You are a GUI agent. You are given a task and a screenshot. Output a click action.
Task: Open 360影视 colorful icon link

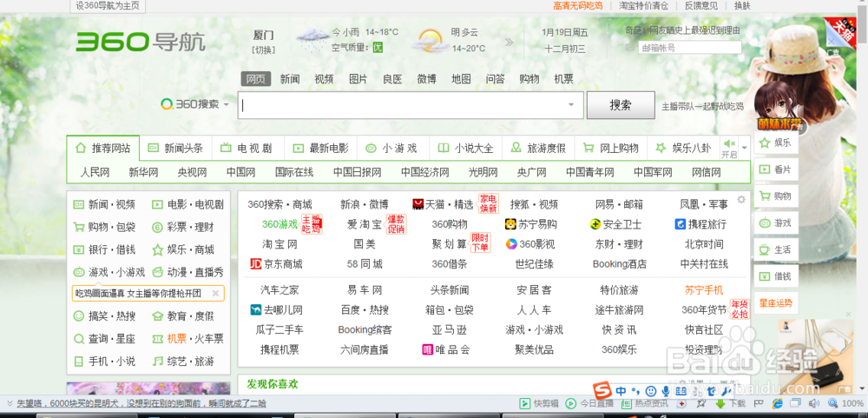(530, 244)
